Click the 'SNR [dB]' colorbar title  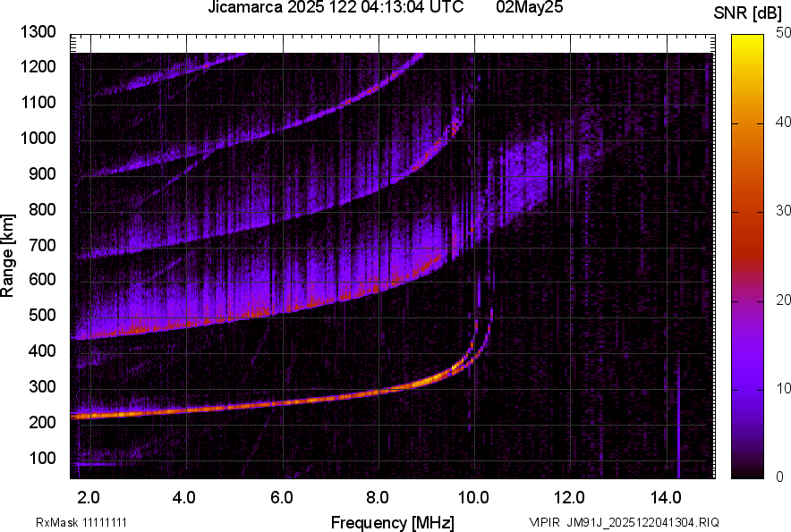[x=748, y=13]
